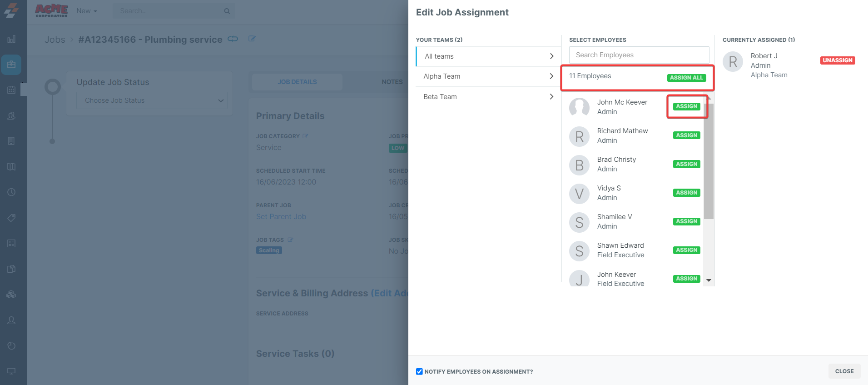Image resolution: width=868 pixels, height=385 pixels.
Task: Expand the Alpha Team row
Action: click(488, 76)
